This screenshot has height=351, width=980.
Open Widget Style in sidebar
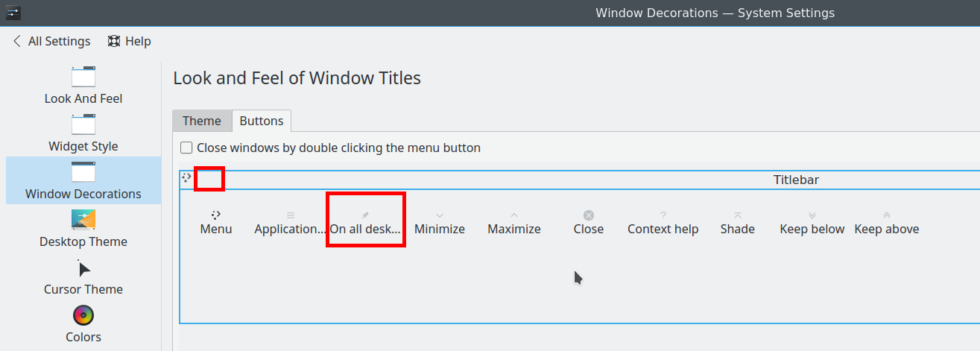83,133
